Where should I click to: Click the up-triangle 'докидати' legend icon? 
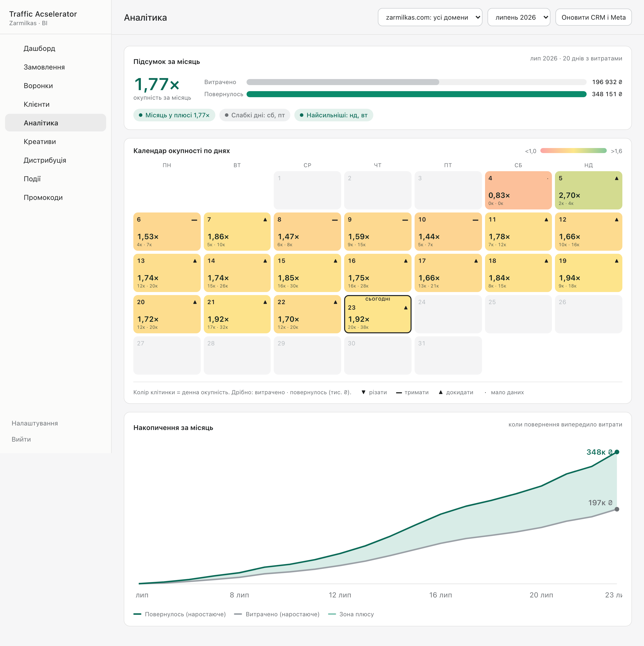[x=441, y=392]
